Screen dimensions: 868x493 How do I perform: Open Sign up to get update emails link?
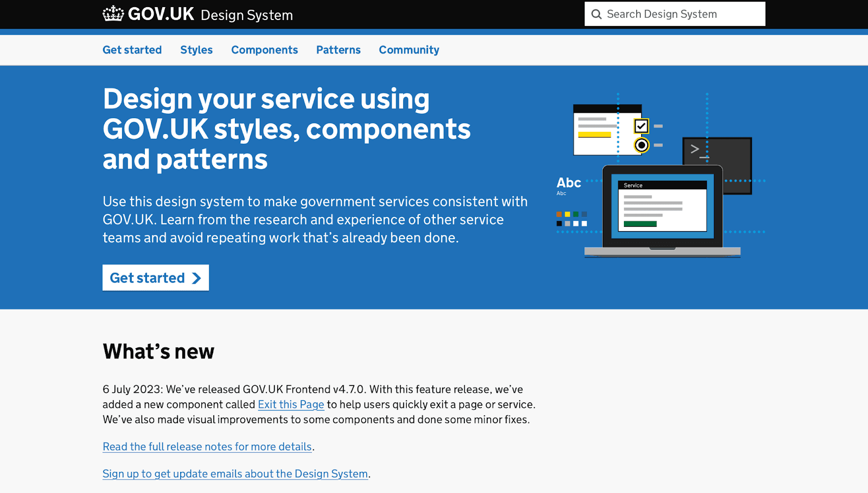[235, 474]
